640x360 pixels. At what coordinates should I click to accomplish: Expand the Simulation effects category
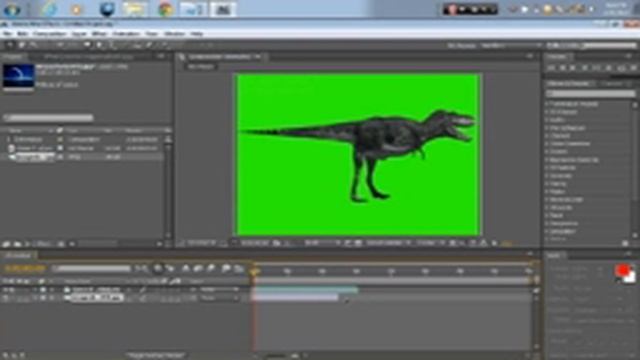[547, 231]
